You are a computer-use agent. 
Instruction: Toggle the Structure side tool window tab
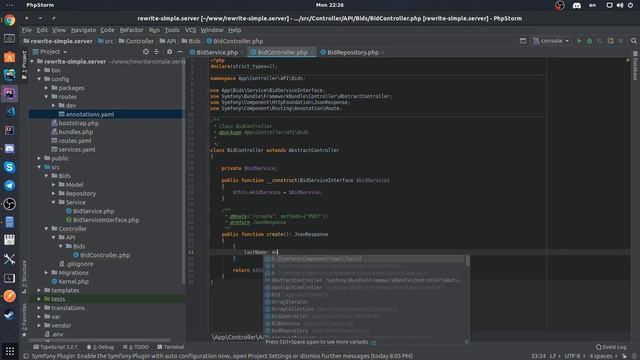click(24, 277)
